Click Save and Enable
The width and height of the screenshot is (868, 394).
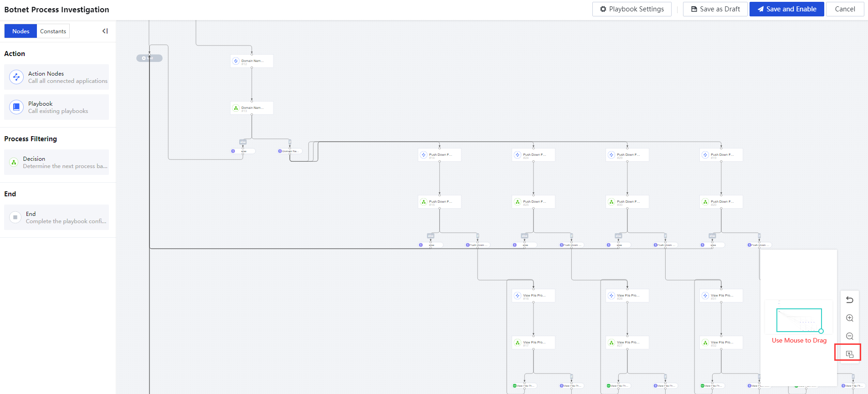pyautogui.click(x=786, y=9)
